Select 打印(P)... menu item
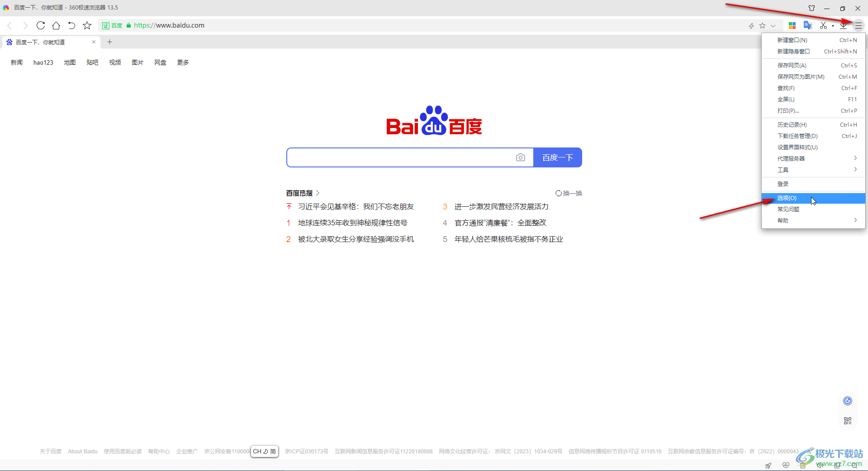The height and width of the screenshot is (471, 868). coord(813,111)
